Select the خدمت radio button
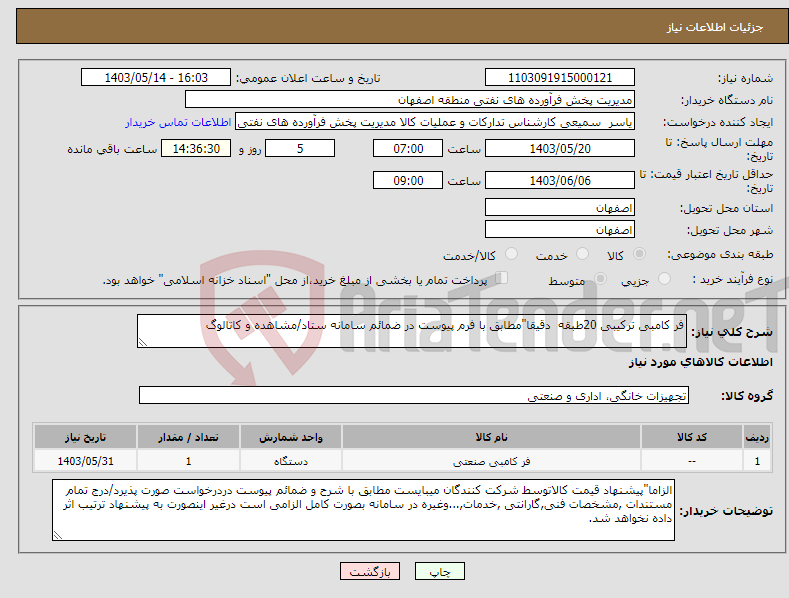789x598 pixels. tap(582, 254)
